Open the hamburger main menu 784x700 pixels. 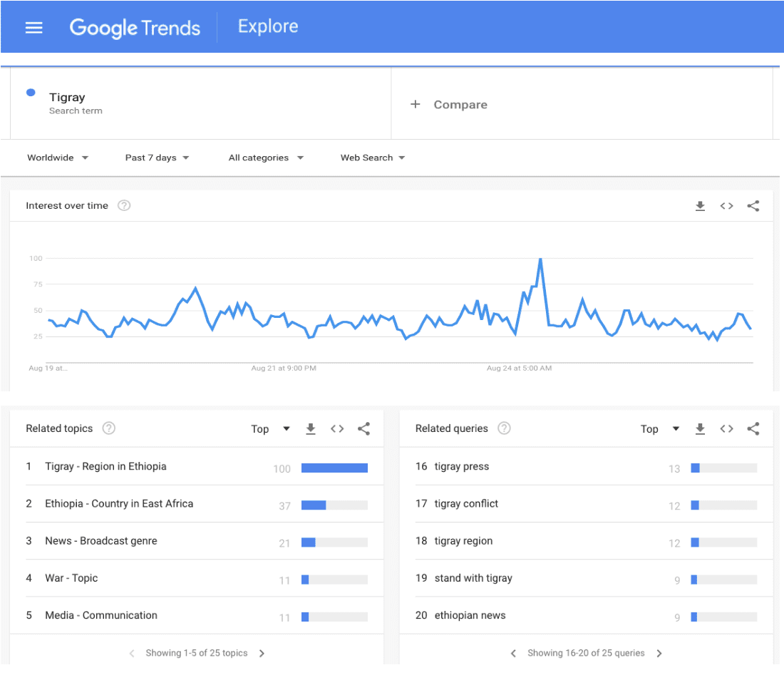tap(33, 28)
